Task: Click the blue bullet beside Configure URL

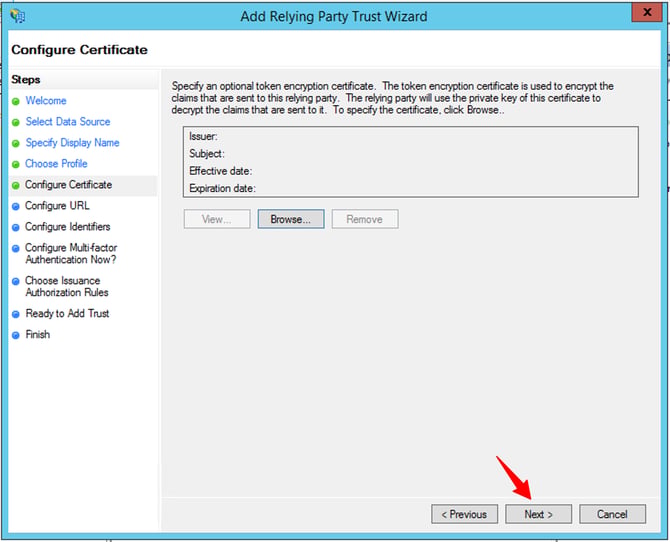Action: [x=16, y=206]
